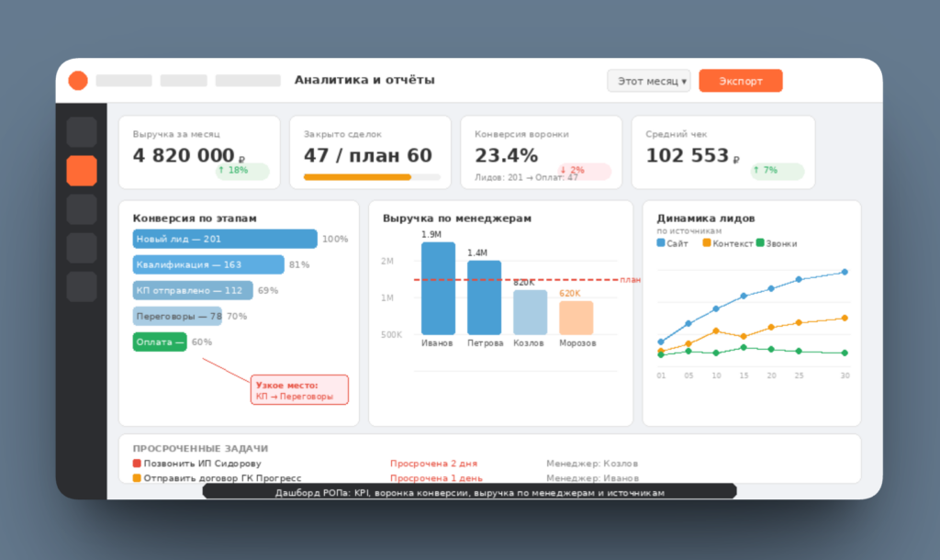
Task: Open the topmost dark sidebar section
Action: pyautogui.click(x=82, y=132)
